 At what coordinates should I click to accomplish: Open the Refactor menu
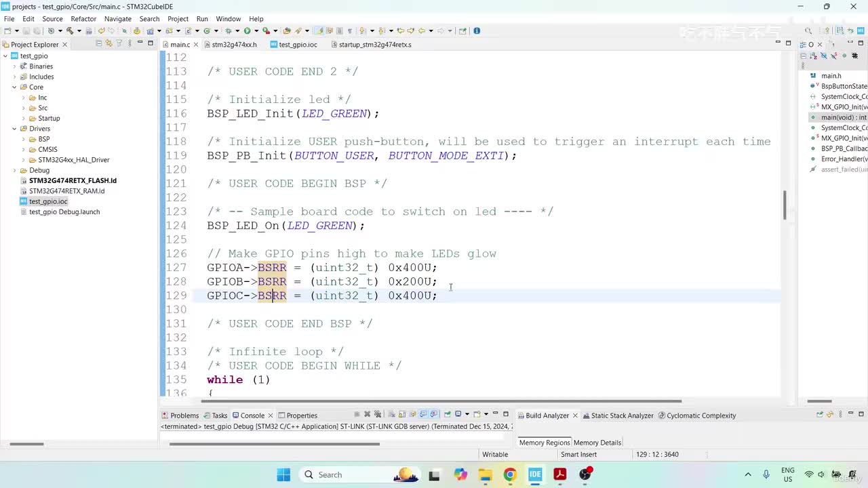click(x=83, y=19)
